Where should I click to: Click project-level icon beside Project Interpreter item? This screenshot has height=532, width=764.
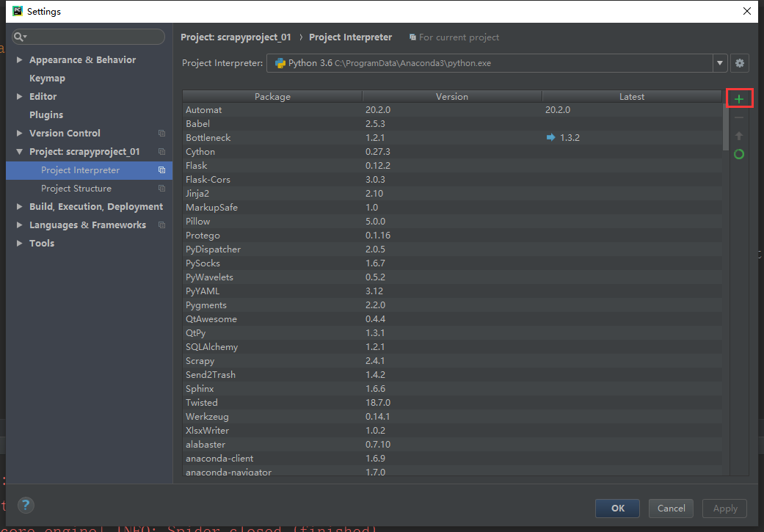[161, 170]
